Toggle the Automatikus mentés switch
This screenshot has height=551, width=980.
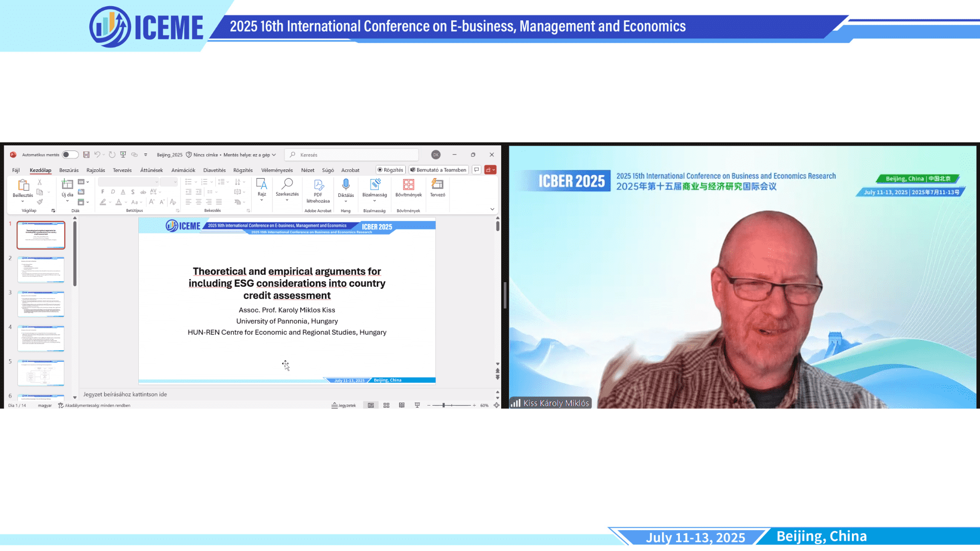click(70, 155)
